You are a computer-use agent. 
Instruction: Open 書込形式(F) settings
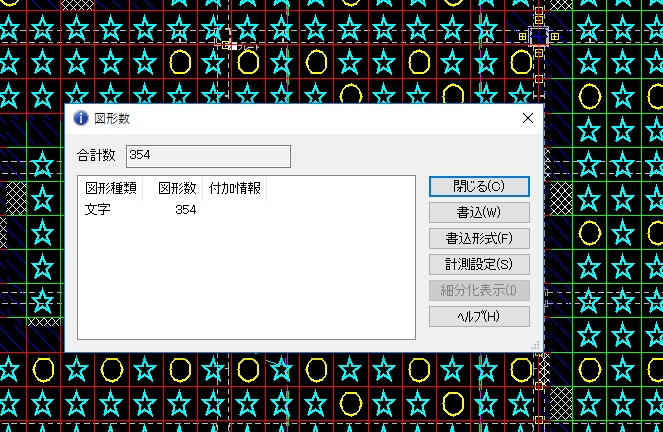(x=479, y=238)
